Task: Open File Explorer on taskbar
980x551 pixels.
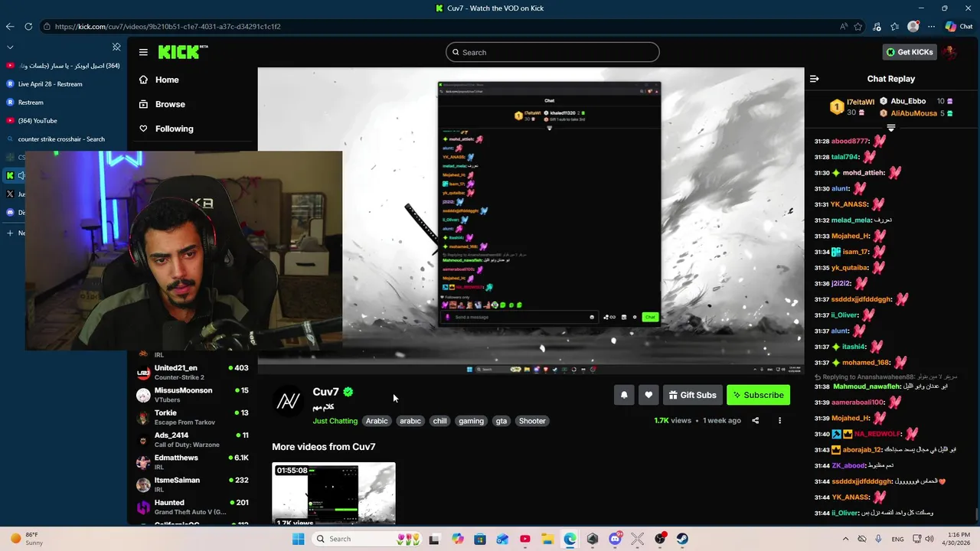Action: [x=547, y=539]
